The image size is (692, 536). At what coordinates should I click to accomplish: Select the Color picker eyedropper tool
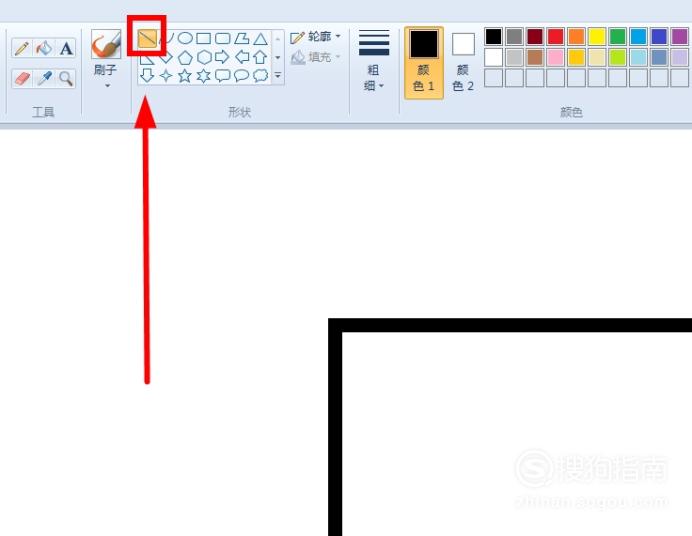(44, 79)
